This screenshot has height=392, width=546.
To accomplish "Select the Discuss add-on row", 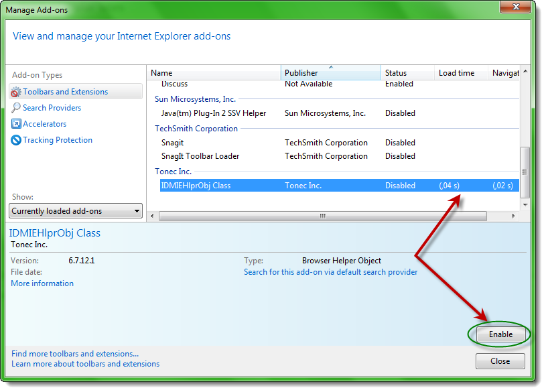I will click(340, 84).
